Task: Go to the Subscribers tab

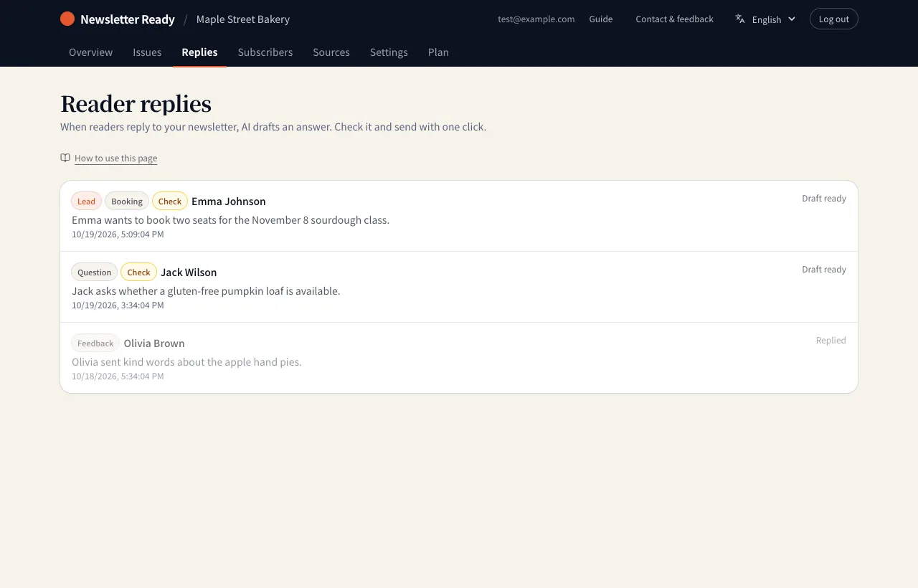Action: coord(265,52)
